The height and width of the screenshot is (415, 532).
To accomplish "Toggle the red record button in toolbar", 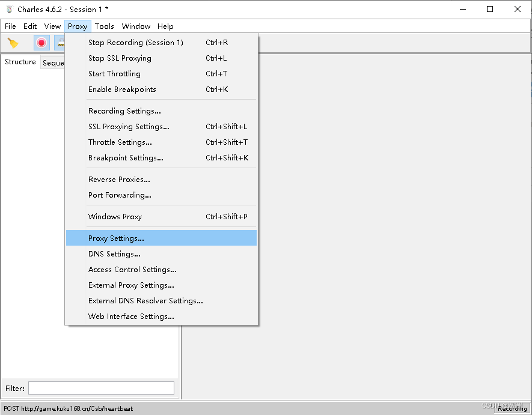I will [41, 43].
